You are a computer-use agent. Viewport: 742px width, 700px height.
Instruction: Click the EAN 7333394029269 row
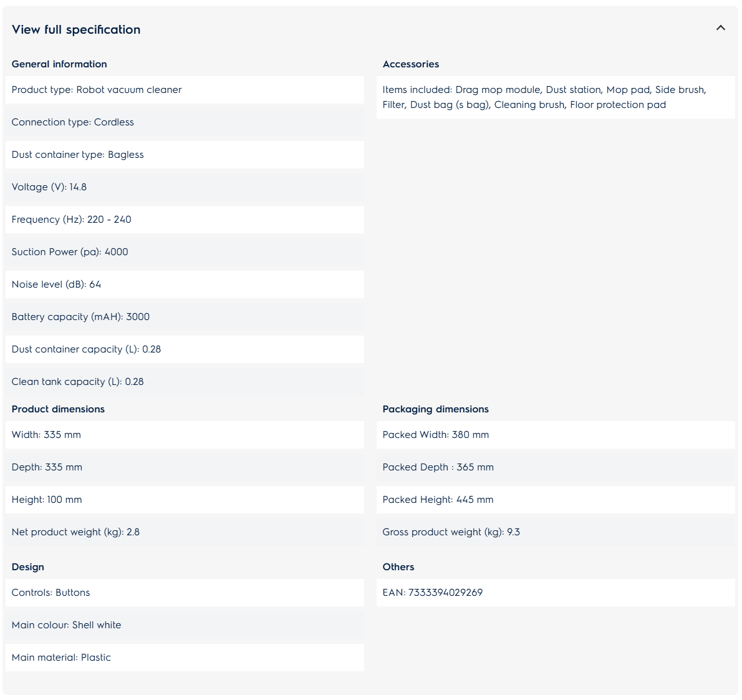click(x=556, y=593)
